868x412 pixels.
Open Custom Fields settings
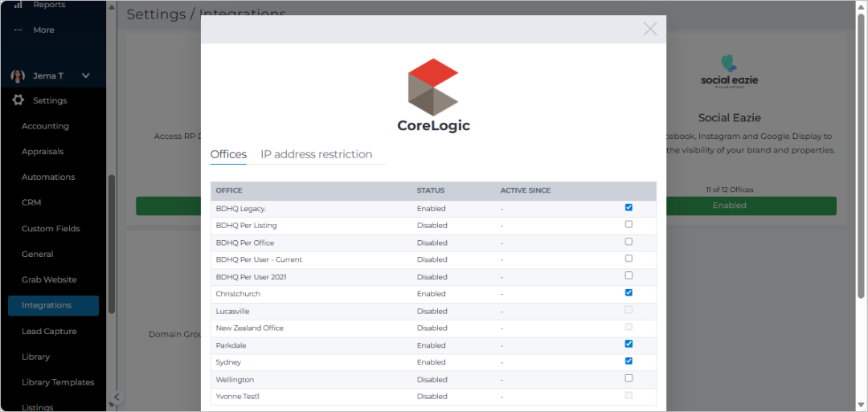[x=51, y=228]
